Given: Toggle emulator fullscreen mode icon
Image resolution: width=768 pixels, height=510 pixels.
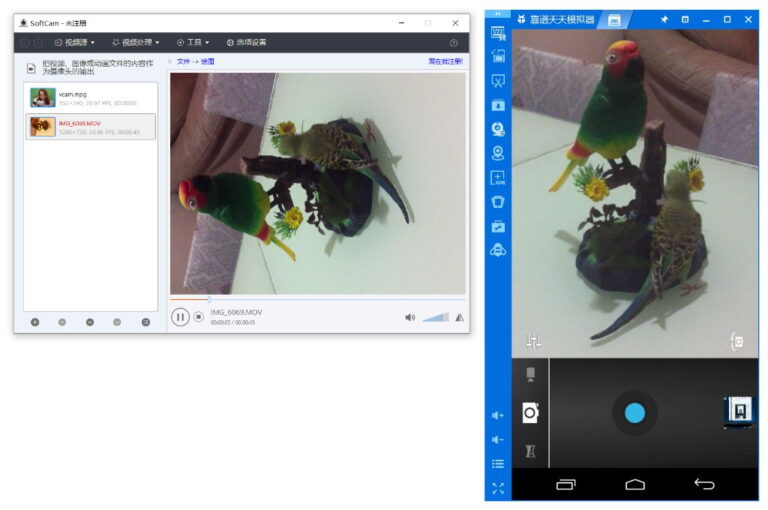Looking at the screenshot, I should [x=498, y=489].
